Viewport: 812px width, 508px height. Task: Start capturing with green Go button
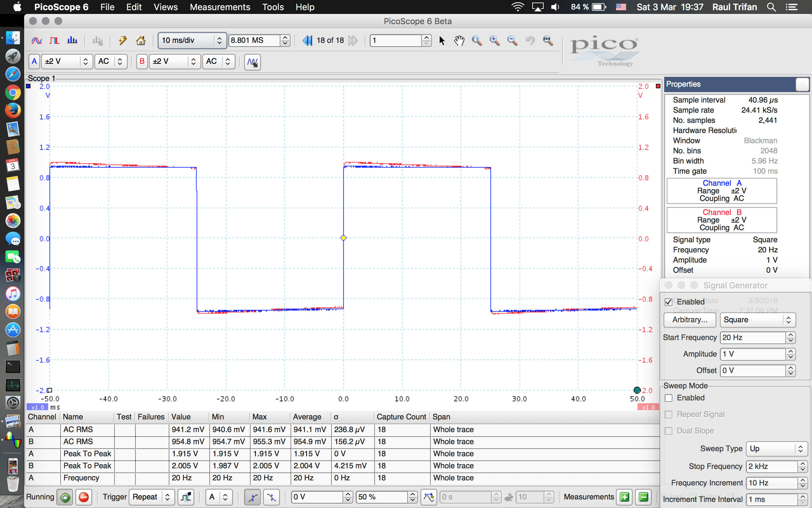coord(65,497)
